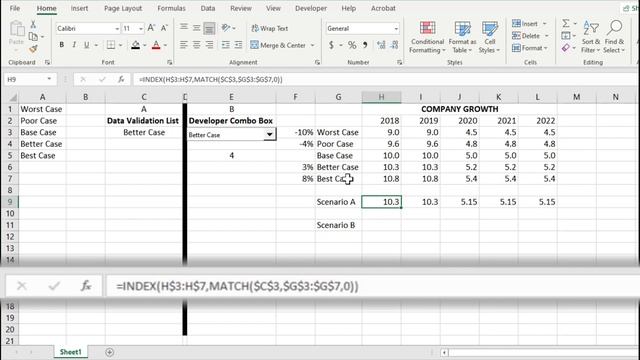Screen dimensions: 640x360
Task: Apply Comma Style format
Action: pos(365,45)
